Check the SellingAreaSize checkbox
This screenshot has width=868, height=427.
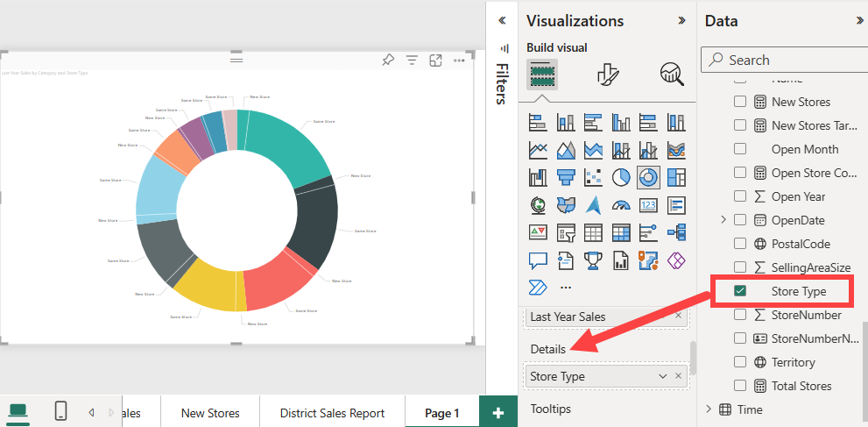[x=740, y=267]
